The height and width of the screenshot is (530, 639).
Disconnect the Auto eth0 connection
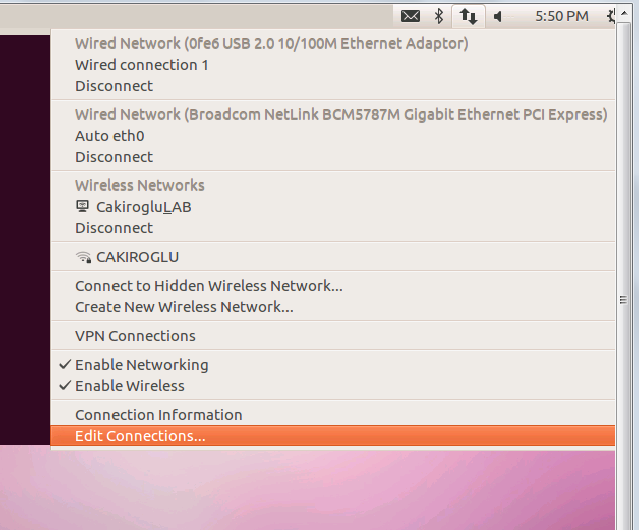(x=333, y=157)
